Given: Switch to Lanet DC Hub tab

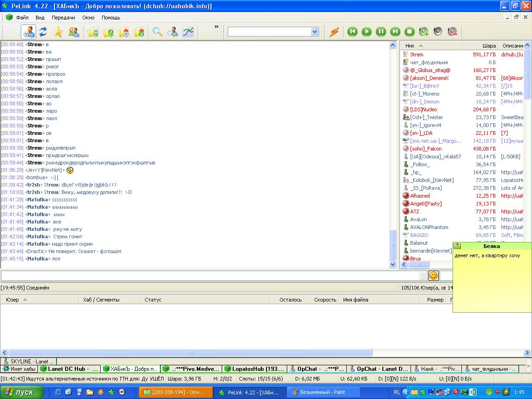Looking at the screenshot, I should pyautogui.click(x=69, y=369).
